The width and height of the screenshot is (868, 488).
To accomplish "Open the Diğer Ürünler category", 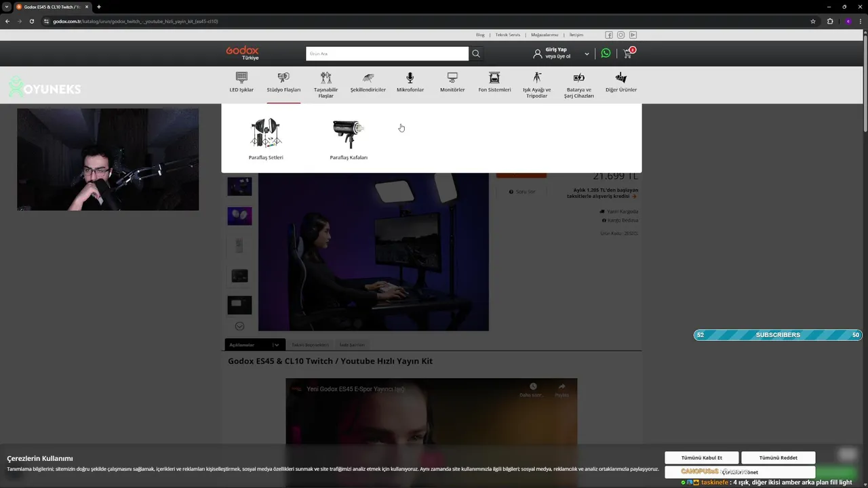I will 621,82.
